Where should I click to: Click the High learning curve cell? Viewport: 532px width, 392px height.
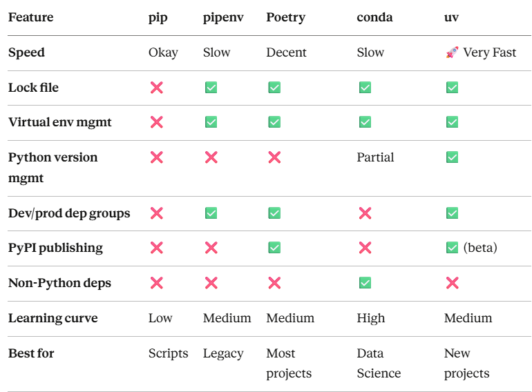coord(371,318)
